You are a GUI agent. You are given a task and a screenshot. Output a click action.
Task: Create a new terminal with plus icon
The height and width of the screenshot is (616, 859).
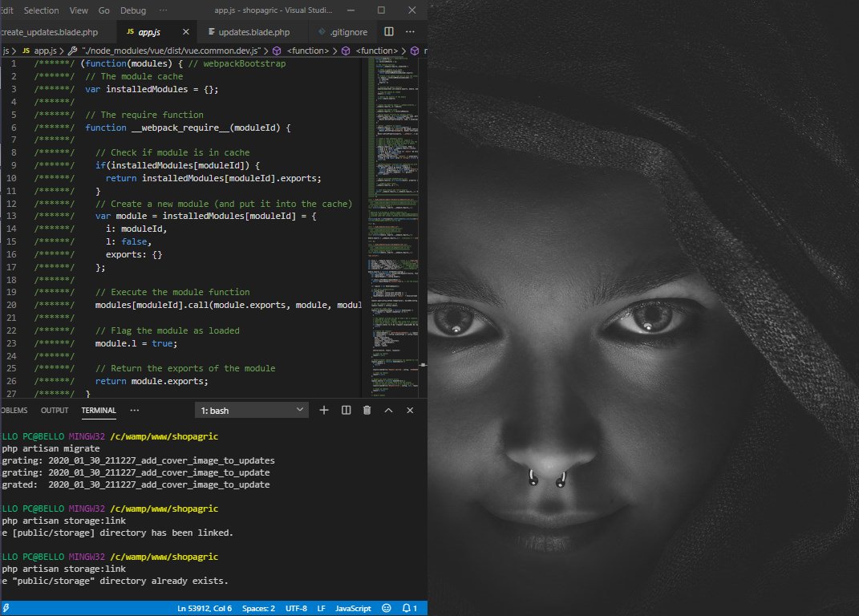tap(324, 410)
